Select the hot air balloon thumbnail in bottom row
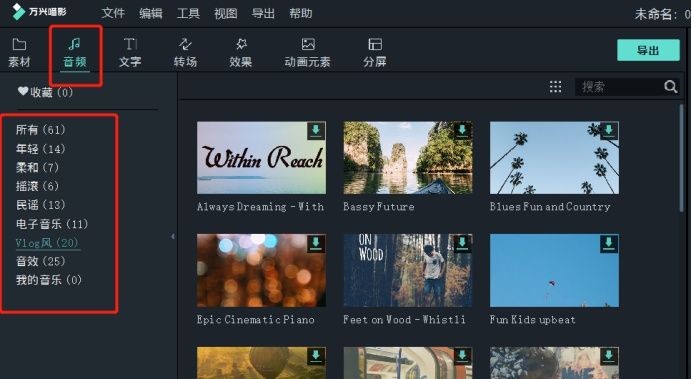692x379 pixels. (x=261, y=363)
